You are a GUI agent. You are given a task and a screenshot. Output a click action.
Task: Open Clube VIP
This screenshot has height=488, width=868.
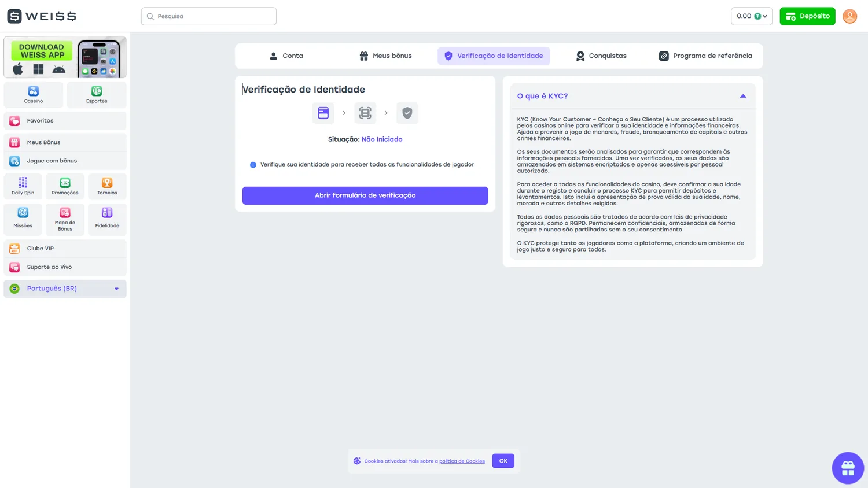click(65, 249)
